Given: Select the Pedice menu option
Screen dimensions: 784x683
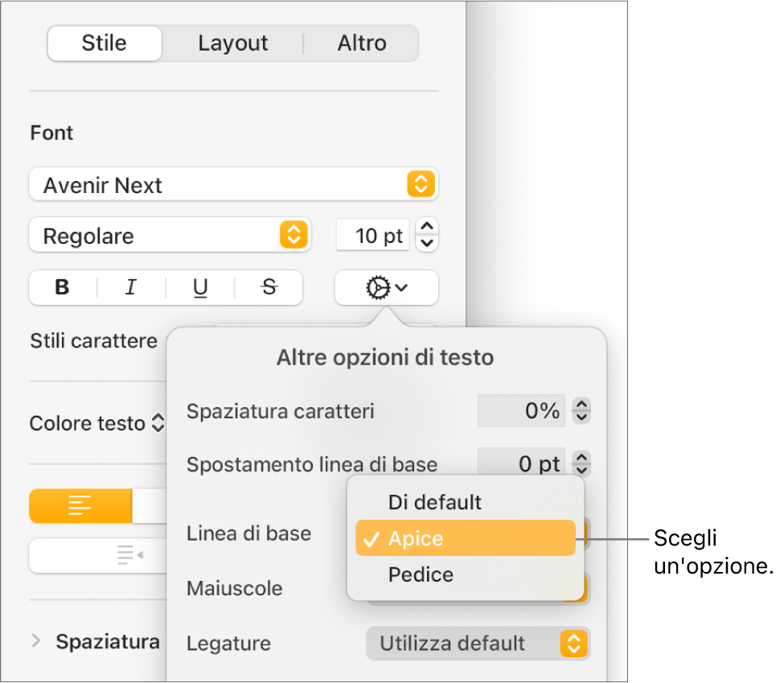Looking at the screenshot, I should coord(466,574).
